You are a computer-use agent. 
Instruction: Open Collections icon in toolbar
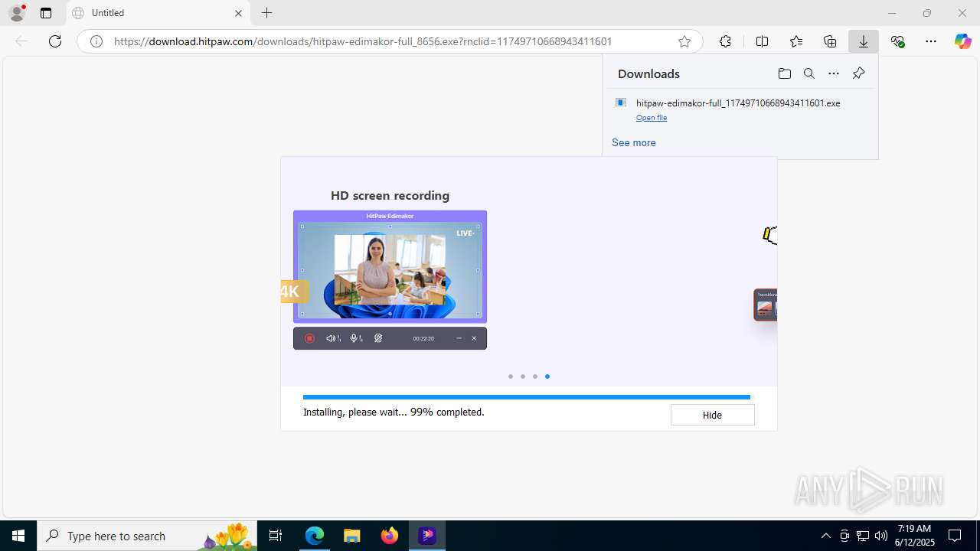(x=830, y=41)
